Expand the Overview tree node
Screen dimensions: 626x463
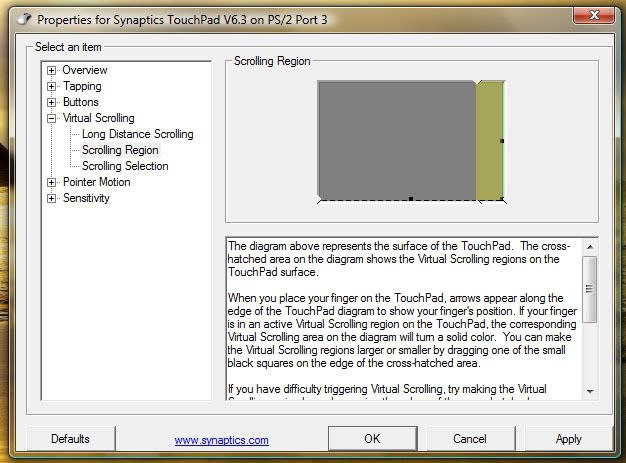click(x=51, y=71)
